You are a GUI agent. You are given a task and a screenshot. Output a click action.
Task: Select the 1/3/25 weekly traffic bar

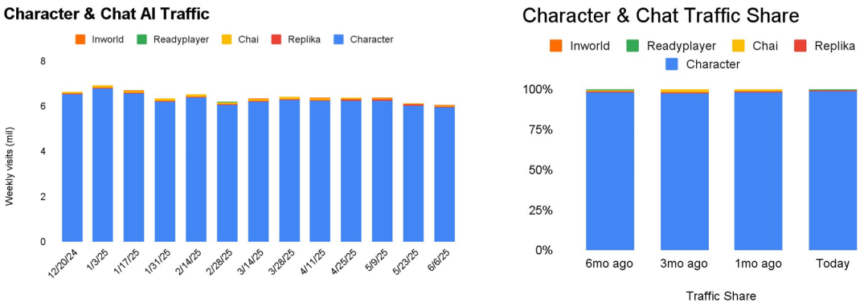point(103,164)
